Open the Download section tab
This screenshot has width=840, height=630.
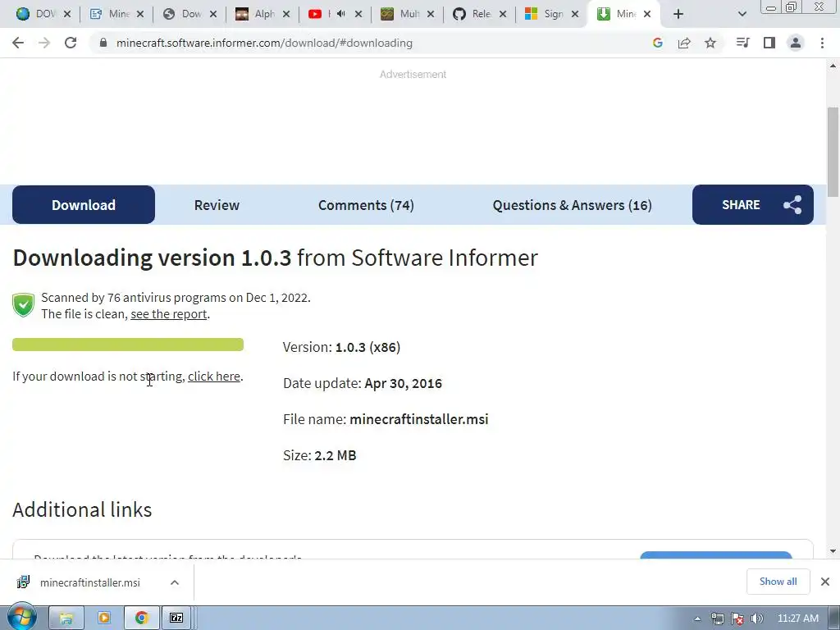84,204
